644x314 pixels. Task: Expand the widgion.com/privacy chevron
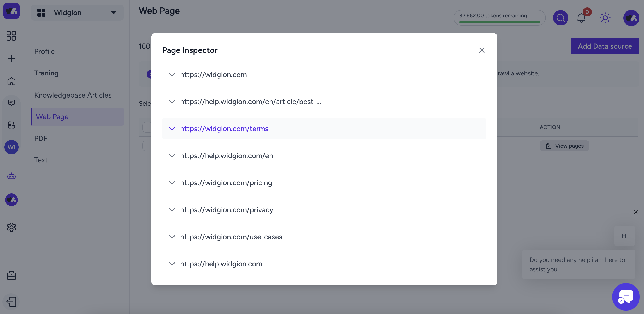click(172, 210)
